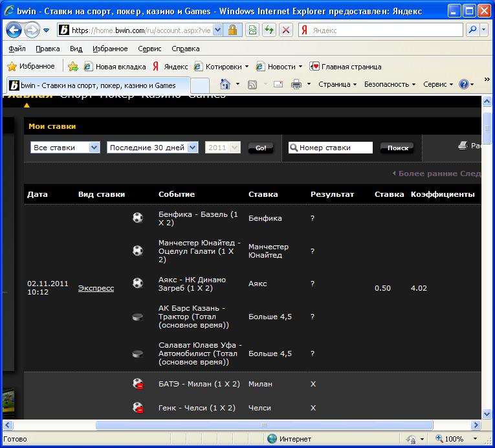Click hockey puck icon for АК Барс Казань
Screen dimensions: 495x448
click(x=138, y=317)
